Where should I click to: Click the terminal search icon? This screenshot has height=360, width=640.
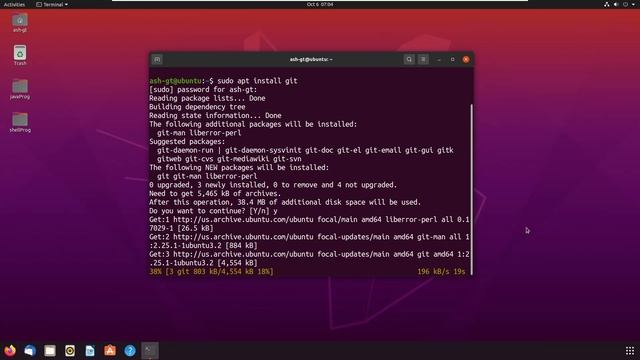tap(409, 60)
